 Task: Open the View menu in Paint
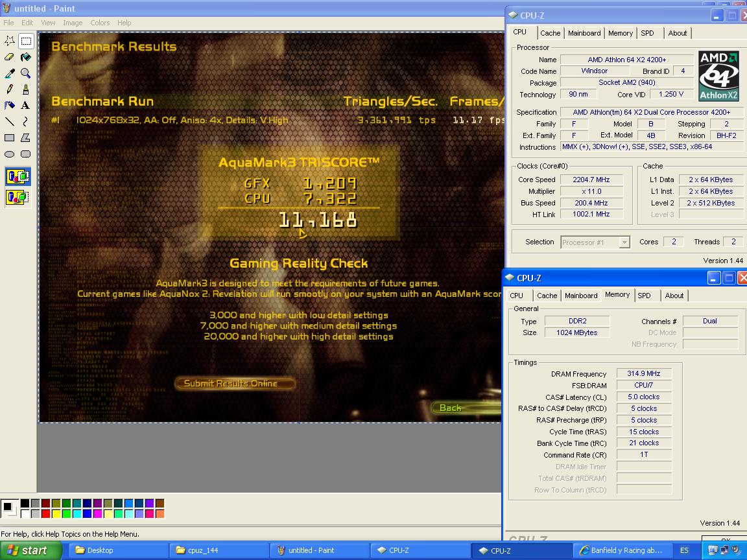click(48, 23)
